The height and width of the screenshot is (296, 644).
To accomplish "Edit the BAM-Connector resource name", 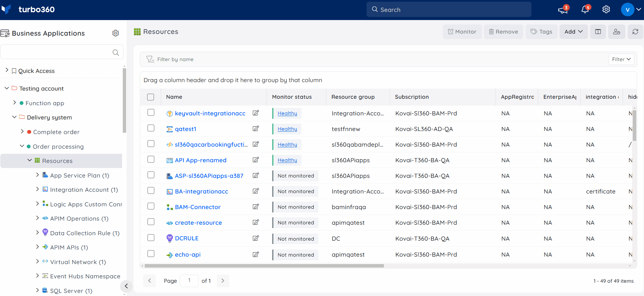I will [256, 207].
